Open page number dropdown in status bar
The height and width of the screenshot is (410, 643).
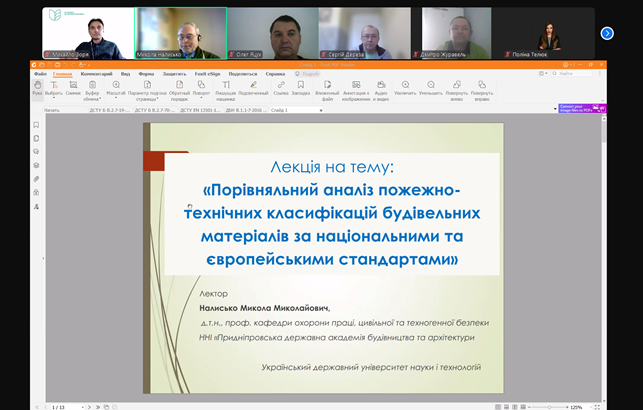pos(82,407)
